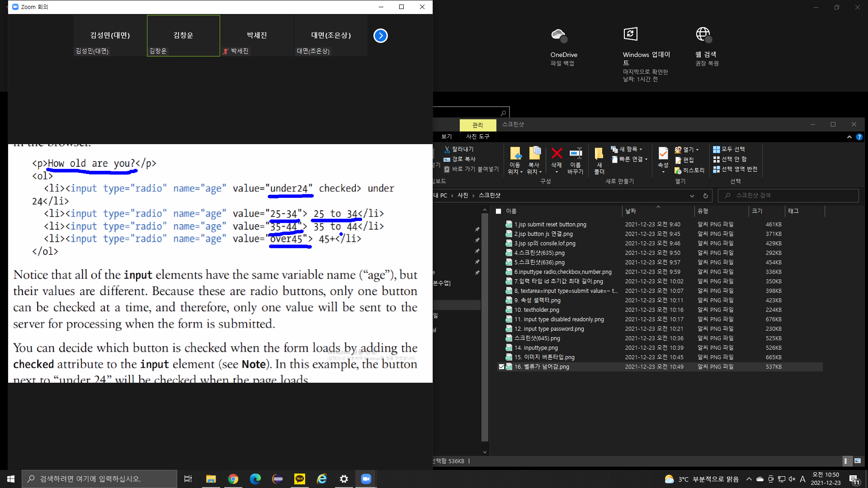Image resolution: width=868 pixels, height=488 pixels.
Task: Click the New folder (새 폴더) icon
Action: pyautogui.click(x=599, y=154)
